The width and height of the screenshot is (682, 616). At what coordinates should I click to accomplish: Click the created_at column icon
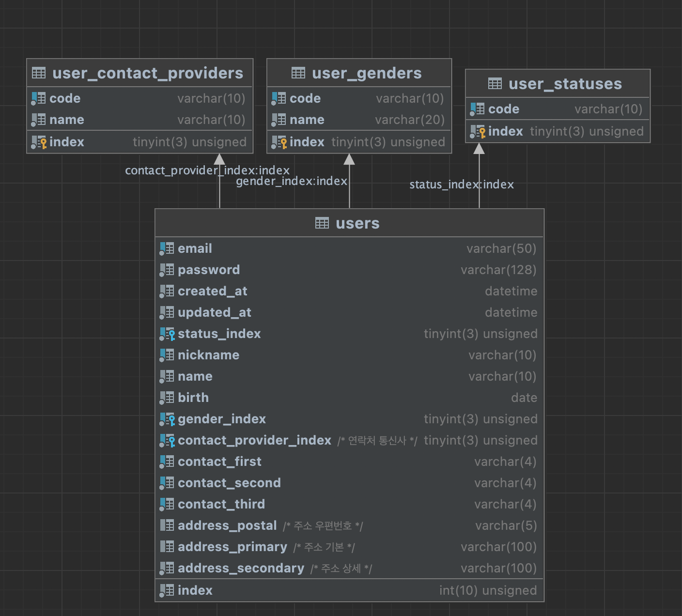pos(167,291)
